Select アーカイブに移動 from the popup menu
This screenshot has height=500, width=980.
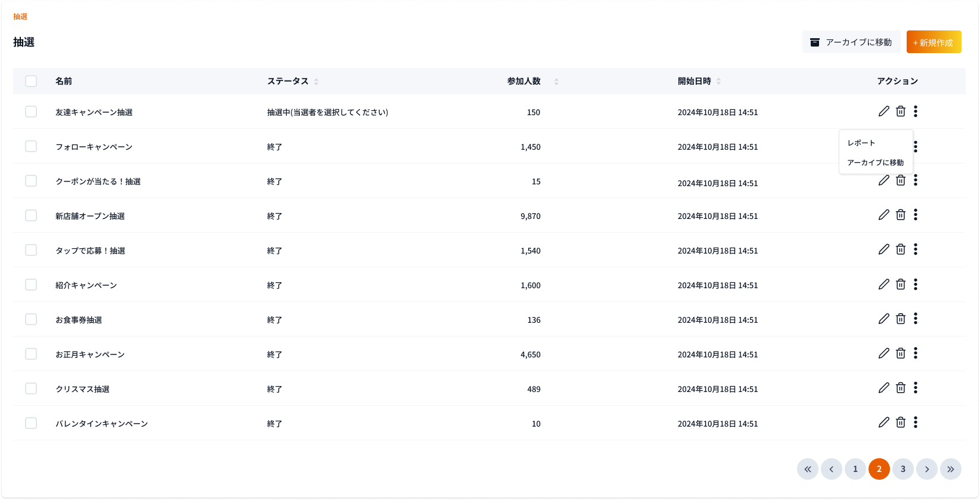tap(875, 163)
